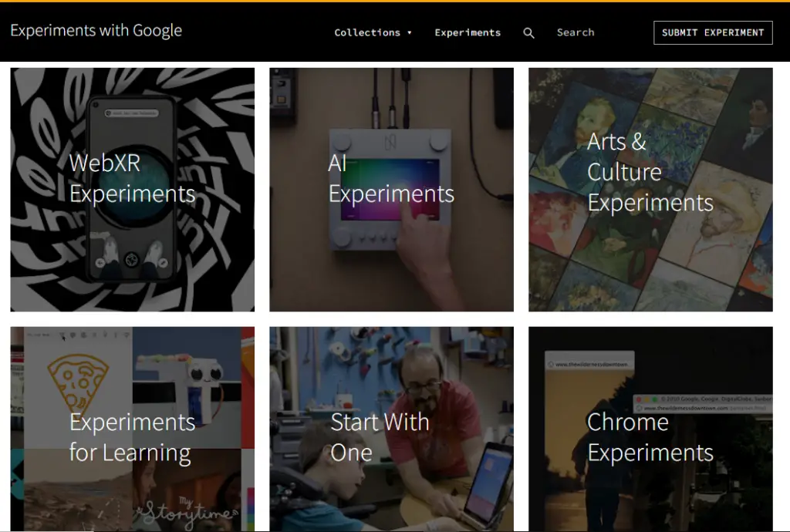The image size is (790, 532).
Task: Open the WebXR Experiments collection tile
Action: coord(133,190)
